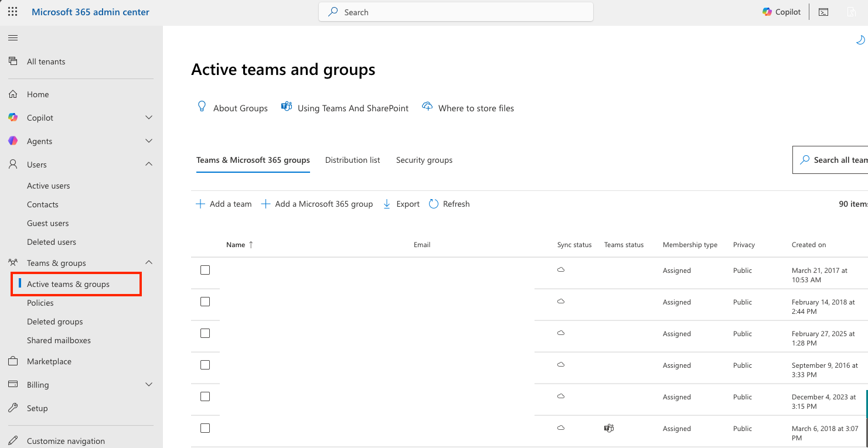Check the last visible row's checkbox
Image resolution: width=868 pixels, height=448 pixels.
click(205, 428)
